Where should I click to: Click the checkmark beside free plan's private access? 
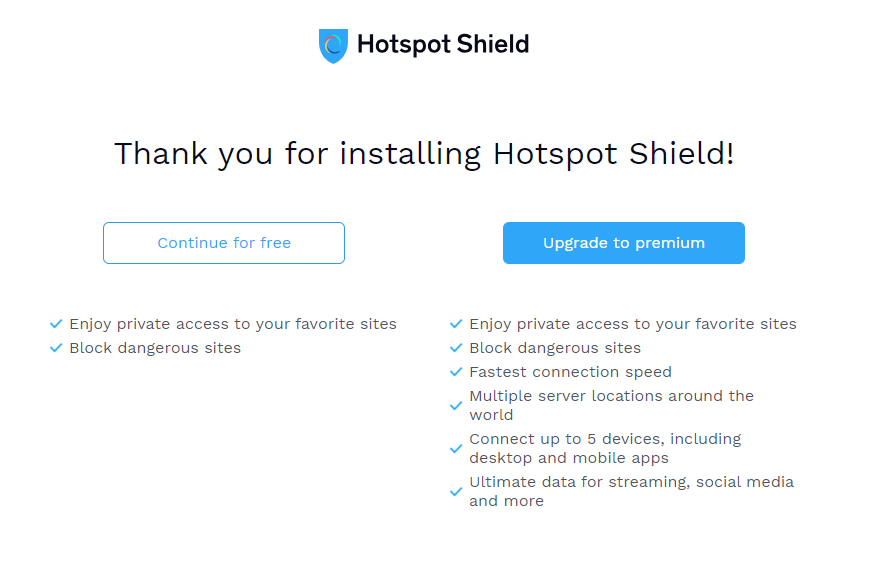tap(56, 324)
